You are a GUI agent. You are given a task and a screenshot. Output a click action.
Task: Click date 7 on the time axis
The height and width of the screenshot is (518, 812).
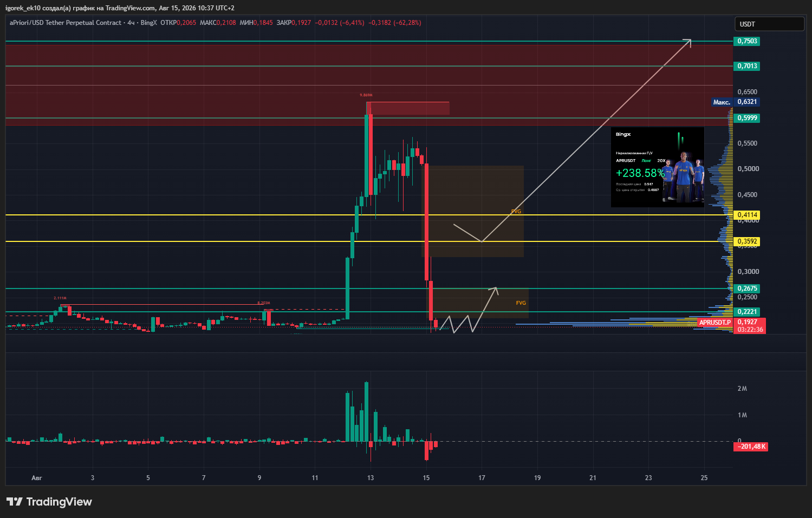204,478
